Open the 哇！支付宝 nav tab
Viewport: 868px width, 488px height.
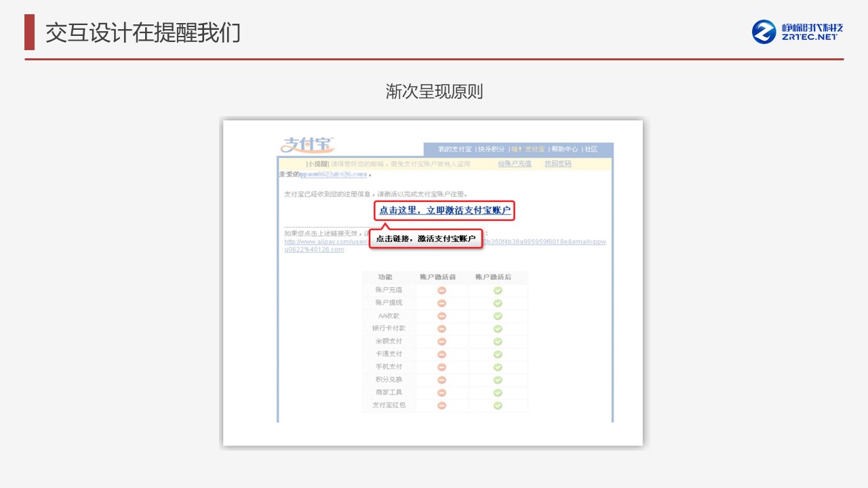[x=528, y=149]
